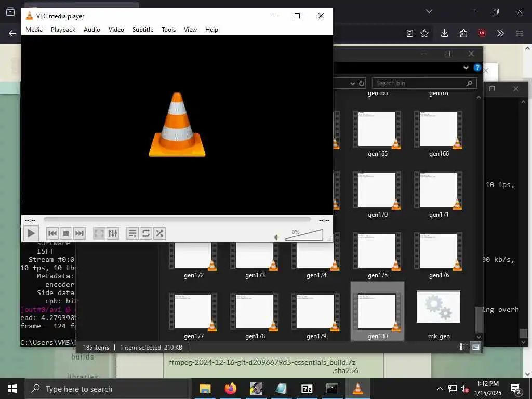Open the Audio menu in VLC
The width and height of the screenshot is (532, 399).
tap(92, 30)
